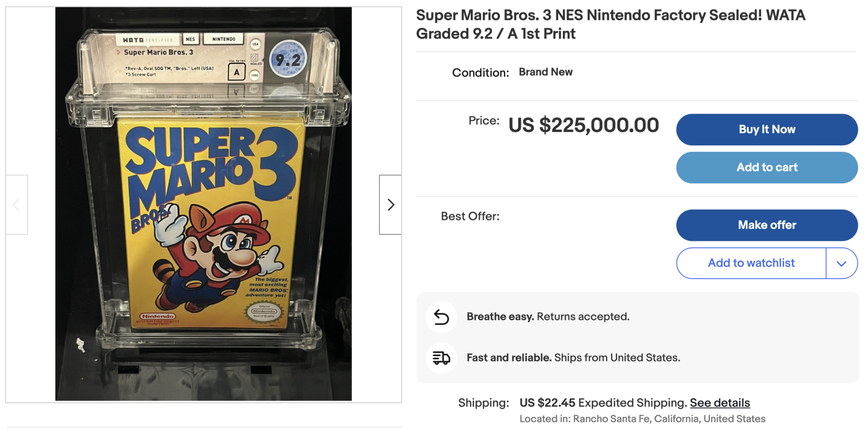Add this listing to watchlist
Screen dimensions: 868x434
[751, 263]
